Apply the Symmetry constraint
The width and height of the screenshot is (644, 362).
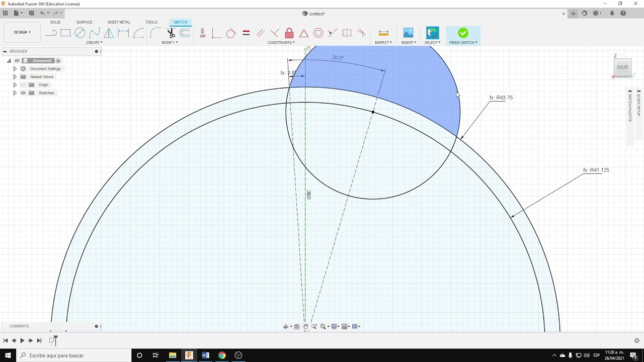tap(347, 33)
